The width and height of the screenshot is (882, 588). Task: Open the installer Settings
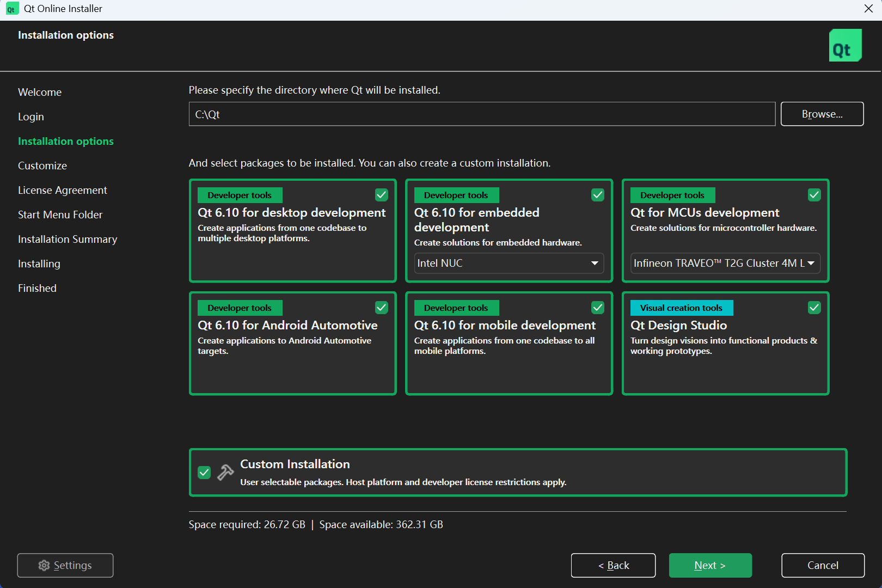(x=65, y=565)
